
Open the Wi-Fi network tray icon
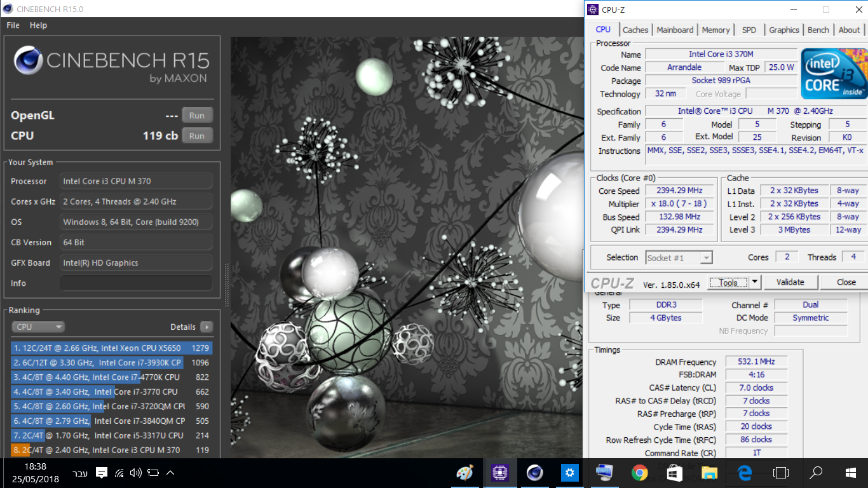[x=119, y=473]
